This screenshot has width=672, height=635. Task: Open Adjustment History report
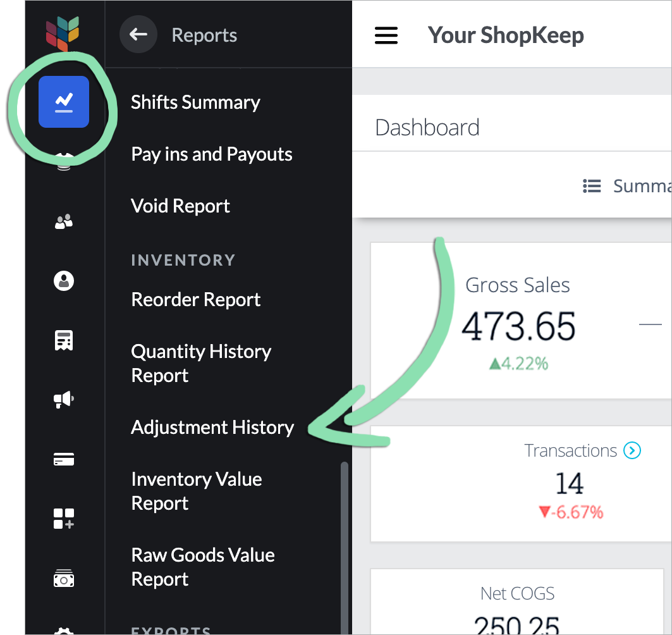(x=212, y=428)
